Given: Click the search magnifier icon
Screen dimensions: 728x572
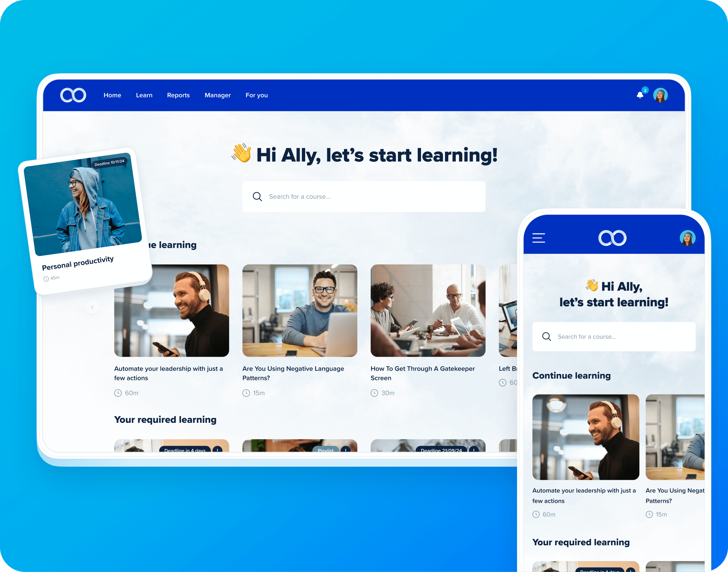Looking at the screenshot, I should pos(258,197).
